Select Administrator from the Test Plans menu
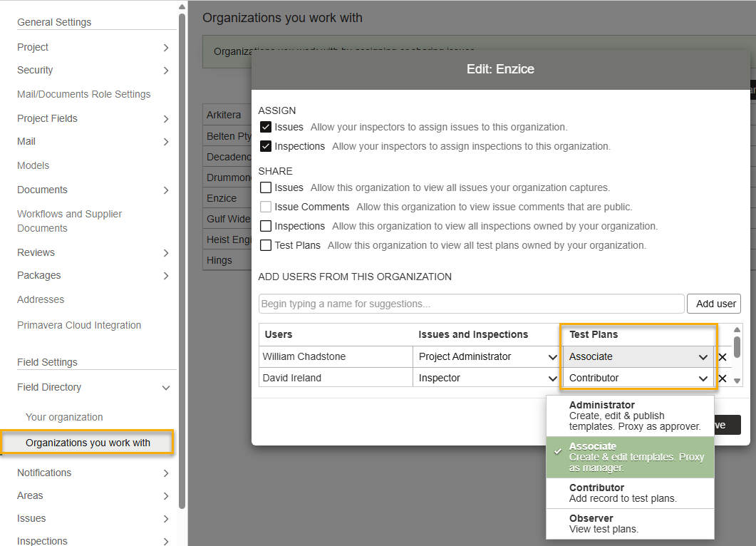The width and height of the screenshot is (756, 546). (x=630, y=416)
